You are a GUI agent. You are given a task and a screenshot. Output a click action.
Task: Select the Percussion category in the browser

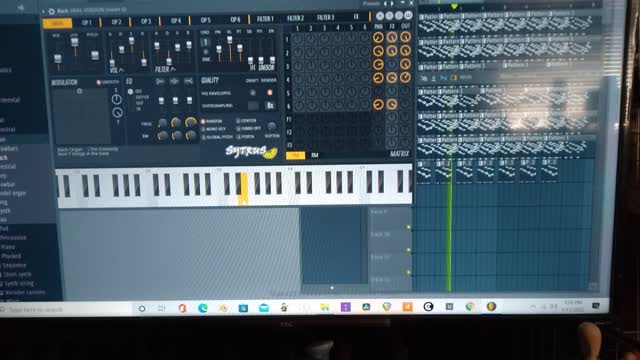coord(13,238)
